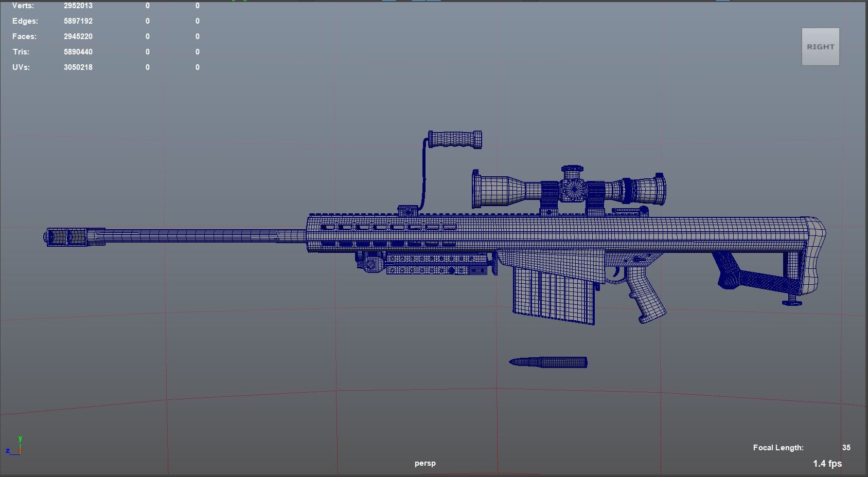Click the Edges heads-up display label
Image resolution: width=868 pixels, height=477 pixels.
pyautogui.click(x=25, y=21)
